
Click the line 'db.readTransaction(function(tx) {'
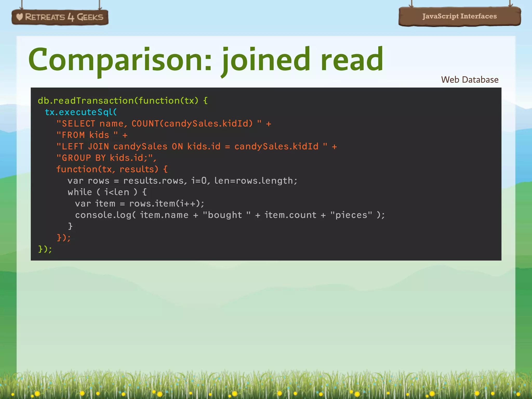pos(123,101)
